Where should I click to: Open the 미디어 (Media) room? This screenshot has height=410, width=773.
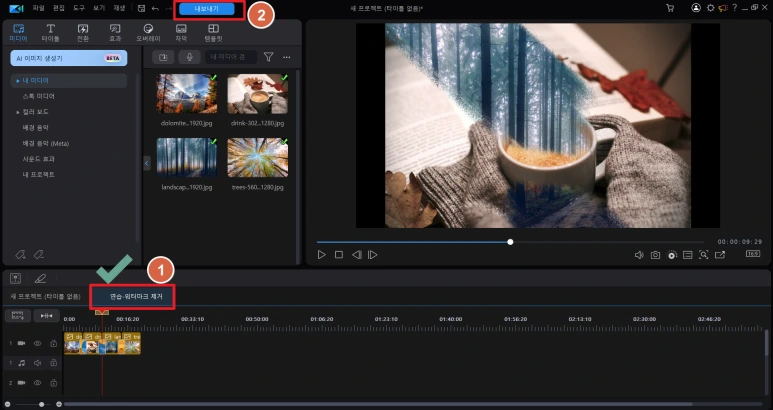point(19,33)
